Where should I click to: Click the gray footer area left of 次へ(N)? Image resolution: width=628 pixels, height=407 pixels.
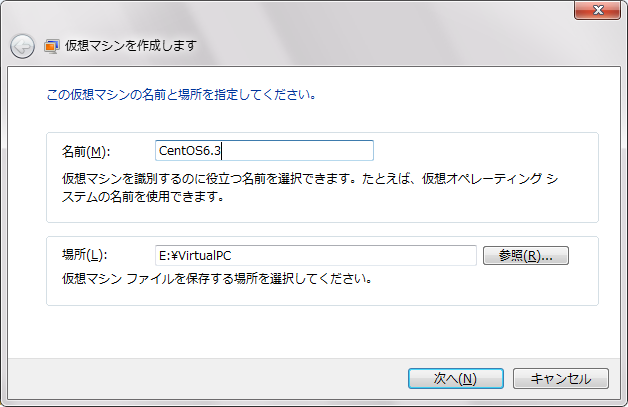tap(204, 379)
